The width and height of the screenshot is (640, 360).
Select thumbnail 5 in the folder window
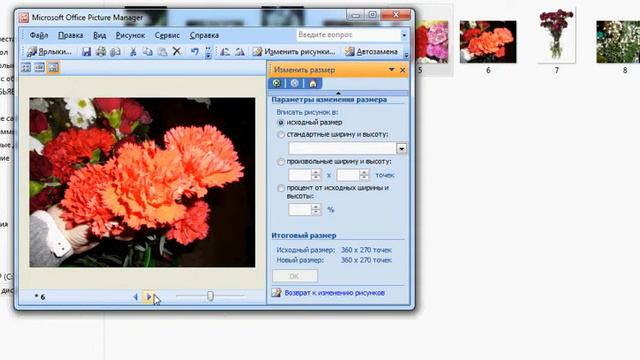432,42
